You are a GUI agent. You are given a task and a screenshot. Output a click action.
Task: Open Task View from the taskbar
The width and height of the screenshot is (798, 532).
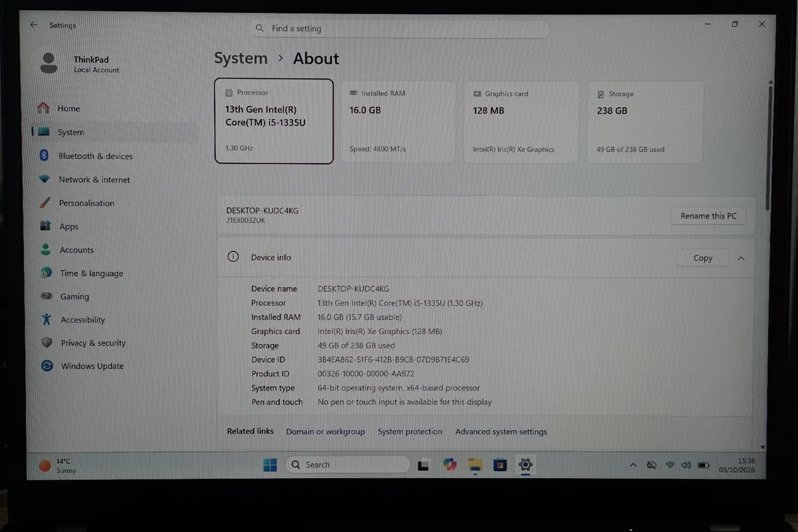[424, 465]
